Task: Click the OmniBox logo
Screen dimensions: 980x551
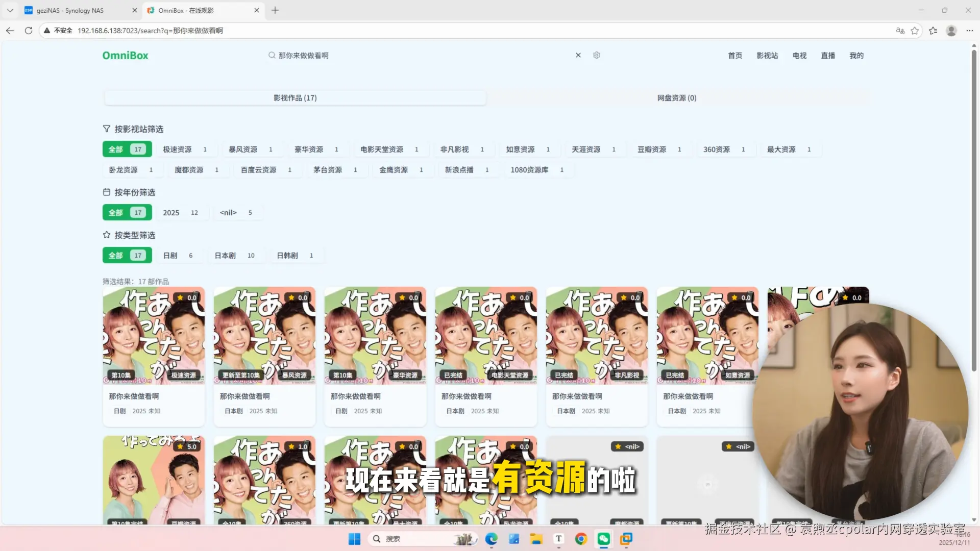Action: [x=125, y=56]
